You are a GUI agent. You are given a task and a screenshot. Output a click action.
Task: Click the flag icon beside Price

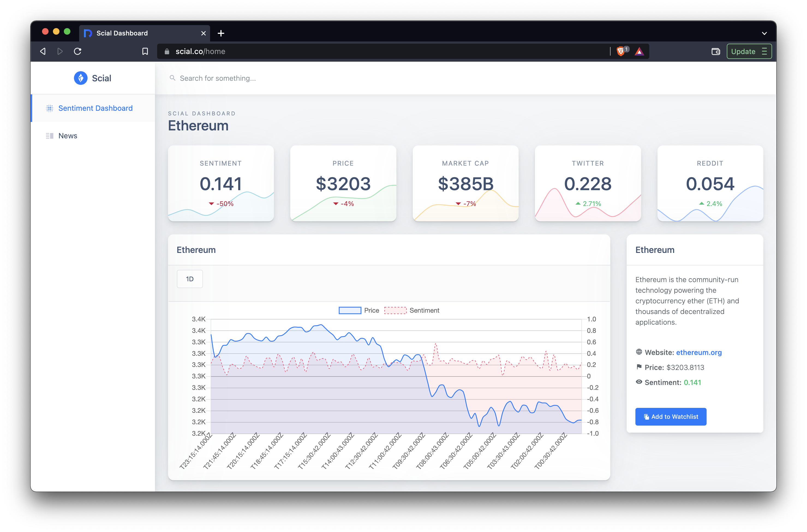(x=639, y=367)
